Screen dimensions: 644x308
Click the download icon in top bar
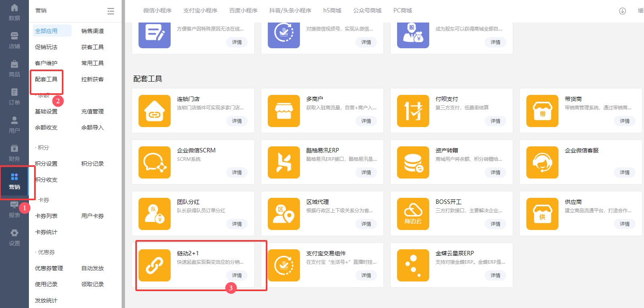point(622,11)
